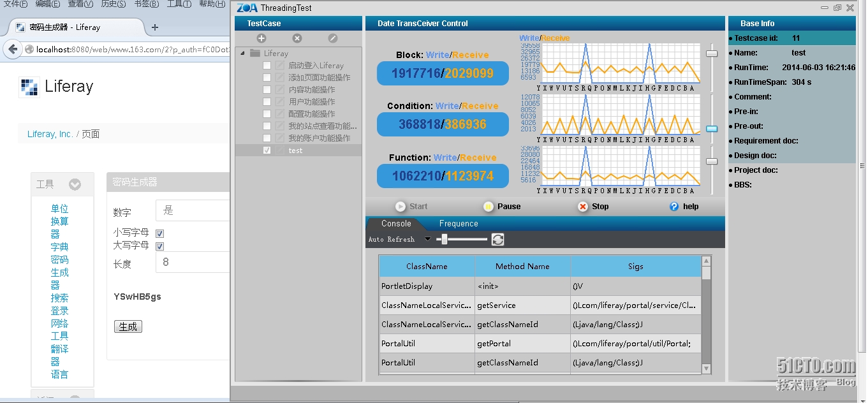
Task: Uncheck the test case named test
Action: 267,150
